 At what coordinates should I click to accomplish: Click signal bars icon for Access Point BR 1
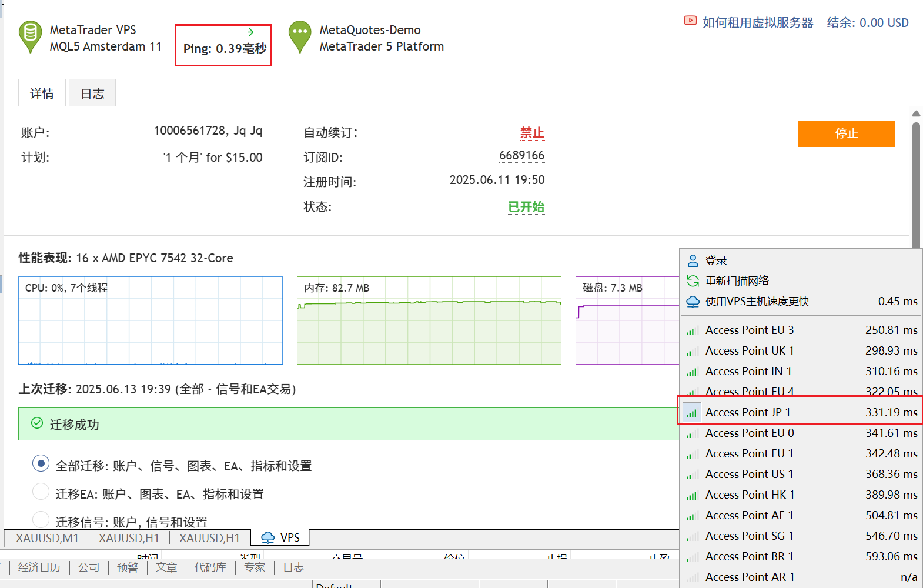tap(693, 557)
